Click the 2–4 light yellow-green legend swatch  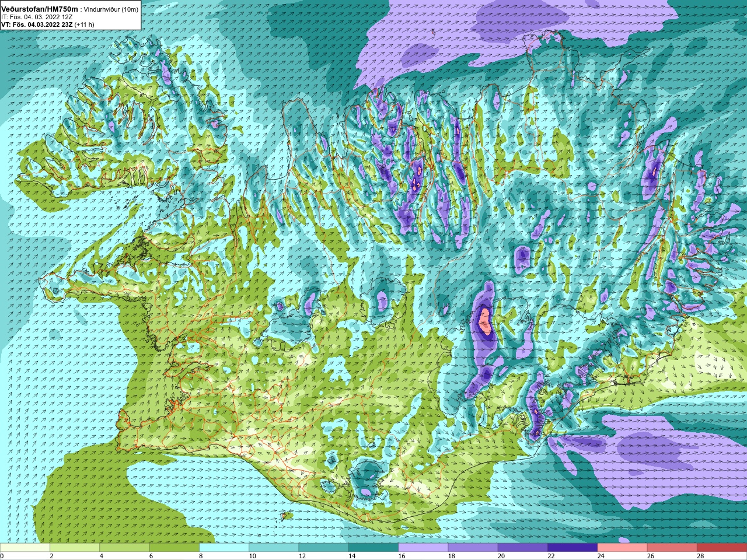(75, 548)
